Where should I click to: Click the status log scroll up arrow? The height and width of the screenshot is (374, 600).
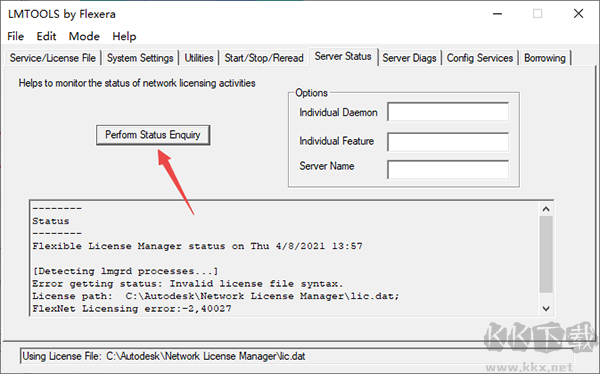546,209
